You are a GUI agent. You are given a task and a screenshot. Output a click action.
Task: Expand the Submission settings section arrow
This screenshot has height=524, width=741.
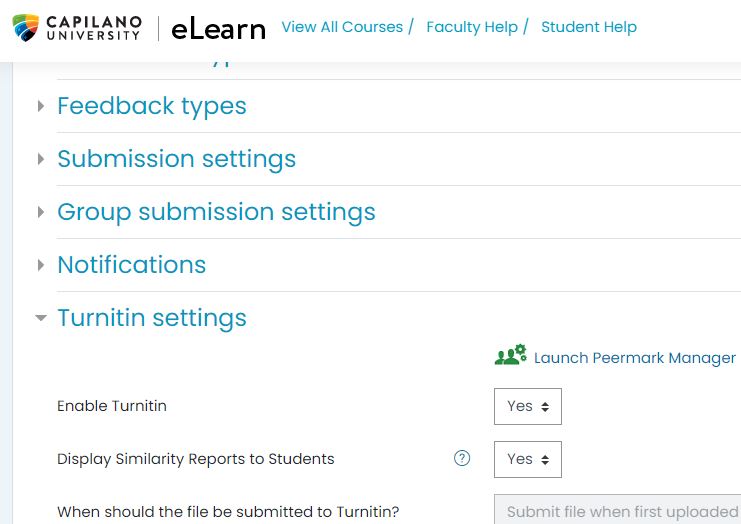(x=41, y=159)
